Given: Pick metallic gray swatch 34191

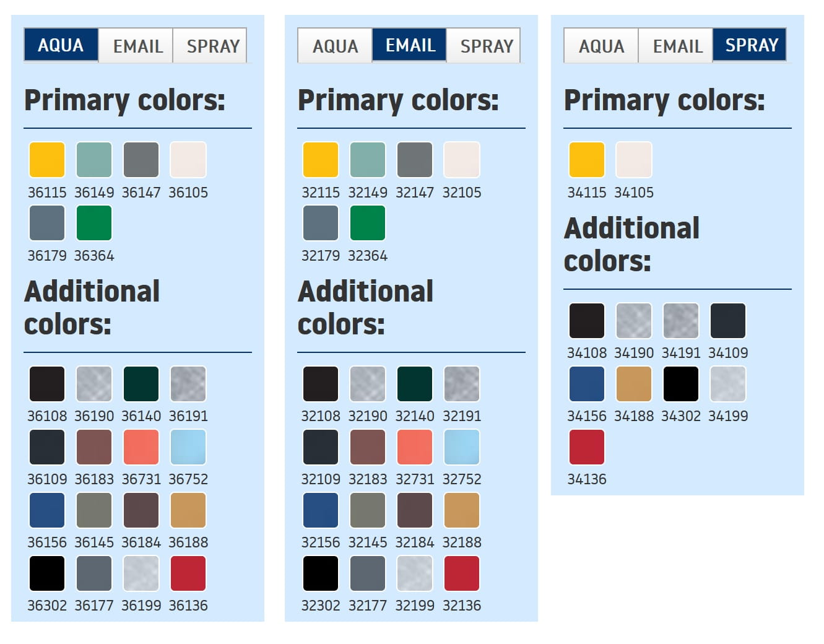Looking at the screenshot, I should click(681, 321).
